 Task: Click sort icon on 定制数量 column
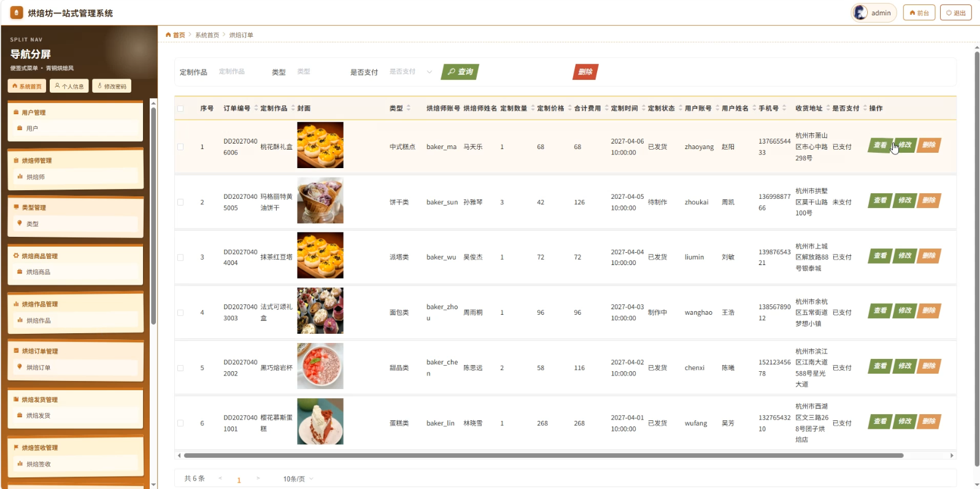(x=533, y=108)
